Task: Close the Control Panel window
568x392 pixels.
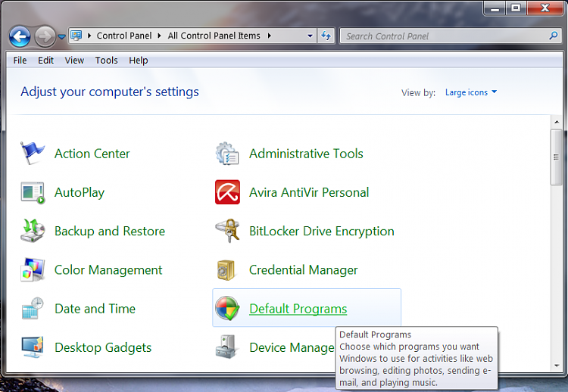Action: 545,8
